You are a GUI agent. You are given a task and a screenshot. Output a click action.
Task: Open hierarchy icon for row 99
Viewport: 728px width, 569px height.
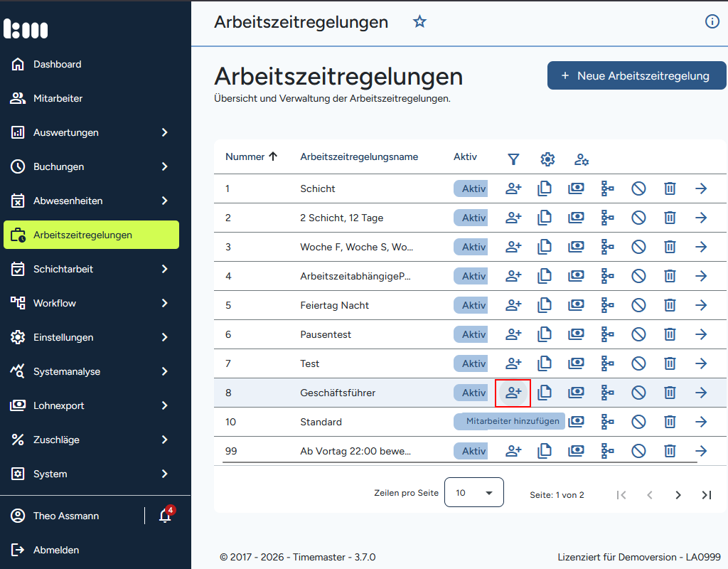pos(607,451)
